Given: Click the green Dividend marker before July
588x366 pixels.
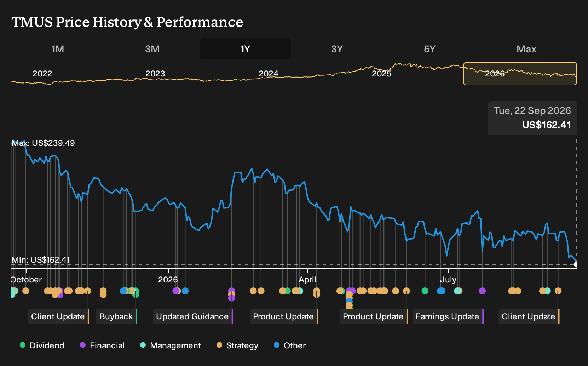Looking at the screenshot, I should (x=425, y=291).
